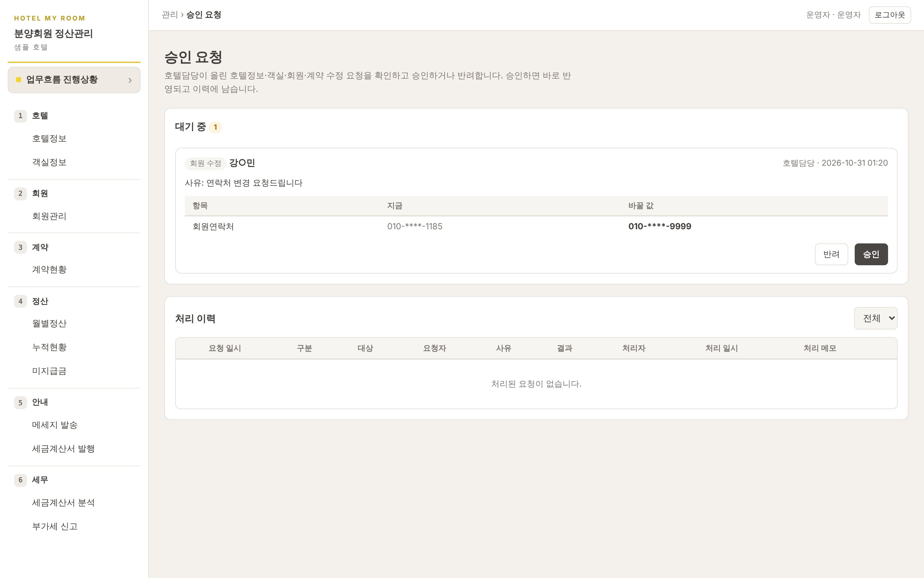
Task: Log out using the 로그아웃 button
Action: (x=890, y=15)
